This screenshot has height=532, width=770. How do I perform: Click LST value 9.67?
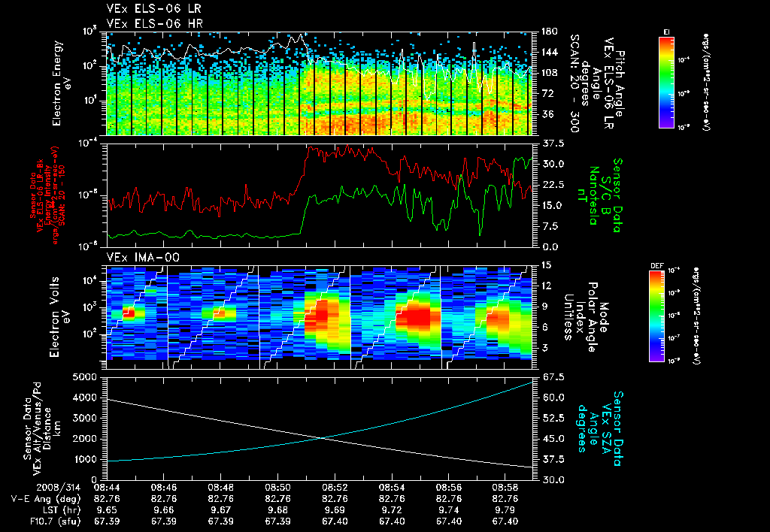(220, 510)
